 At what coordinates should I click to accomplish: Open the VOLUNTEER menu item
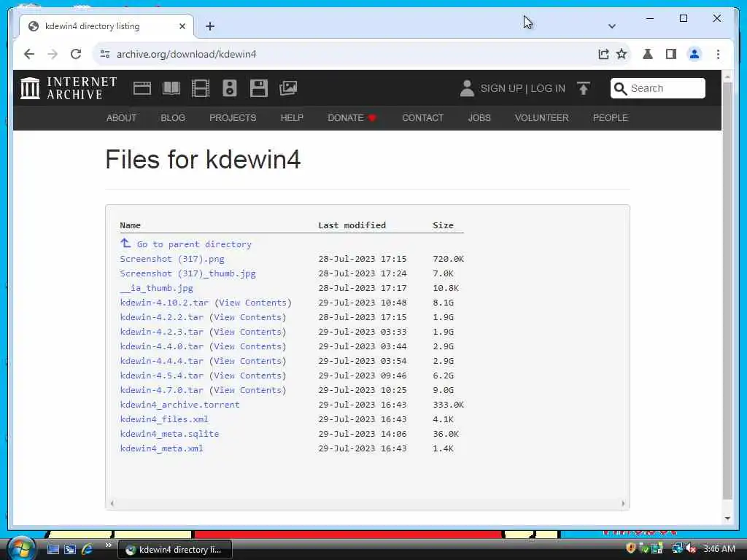pyautogui.click(x=542, y=117)
